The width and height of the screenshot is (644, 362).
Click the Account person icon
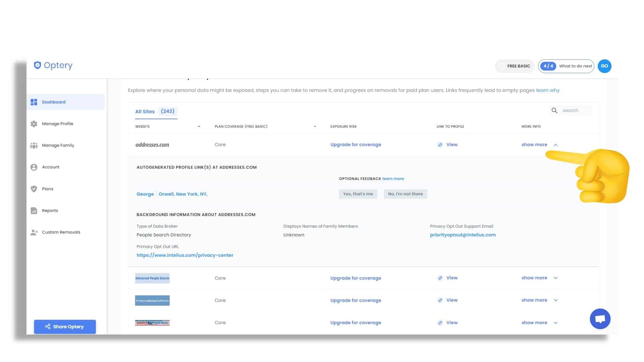(34, 167)
